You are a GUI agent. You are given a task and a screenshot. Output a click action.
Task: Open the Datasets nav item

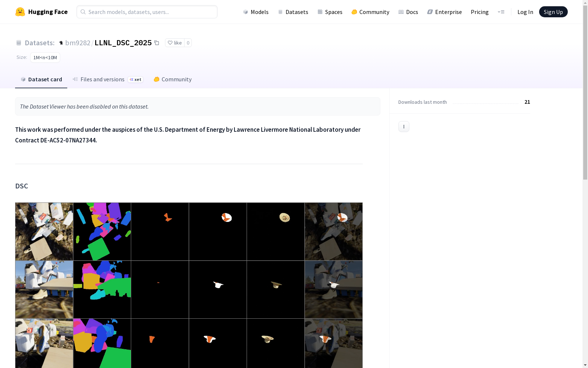293,12
